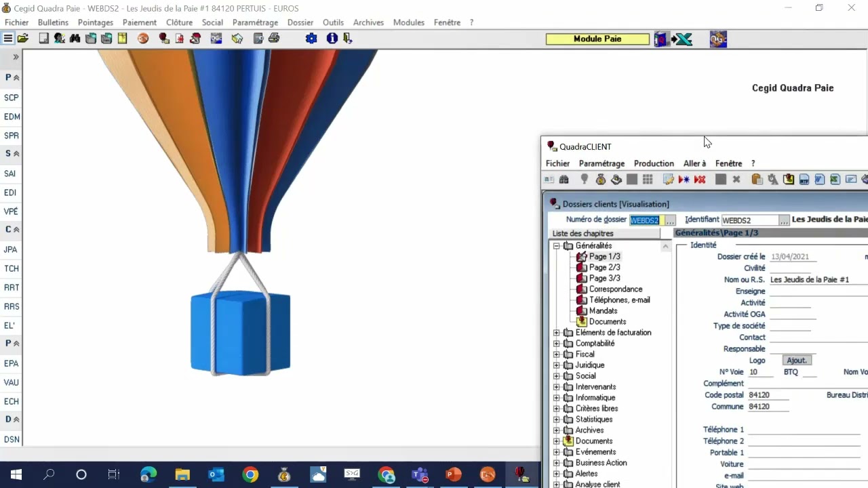This screenshot has height=488, width=868.
Task: Open Microsoft Teams from the taskbar
Action: click(x=420, y=474)
